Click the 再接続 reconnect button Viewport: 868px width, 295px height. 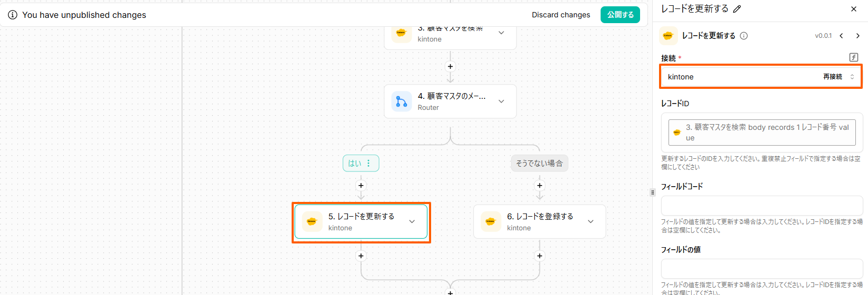832,77
